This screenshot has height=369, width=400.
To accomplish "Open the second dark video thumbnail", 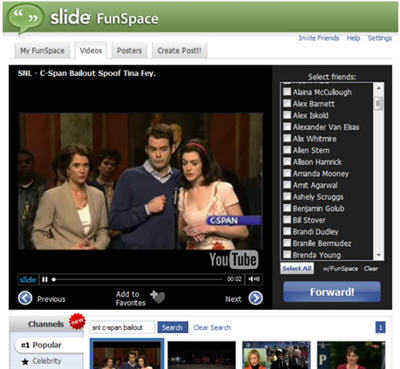I will pyautogui.click(x=202, y=355).
